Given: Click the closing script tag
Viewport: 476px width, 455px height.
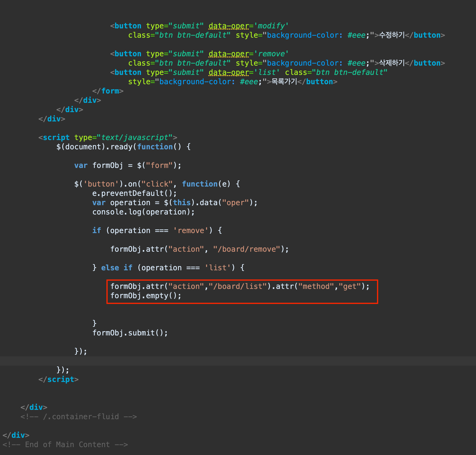Looking at the screenshot, I should 58,379.
